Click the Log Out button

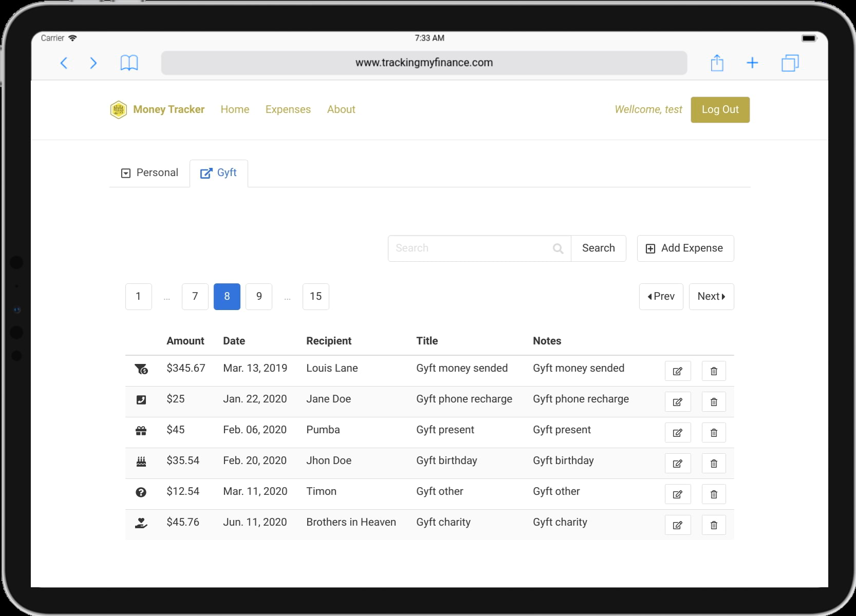click(x=720, y=110)
